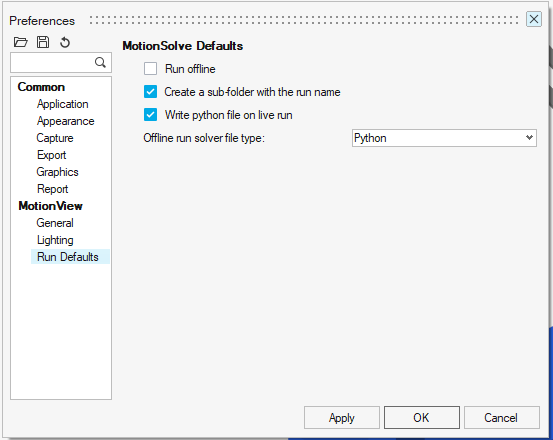This screenshot has height=440, width=553.
Task: Click the search magnifier icon
Action: 100,62
